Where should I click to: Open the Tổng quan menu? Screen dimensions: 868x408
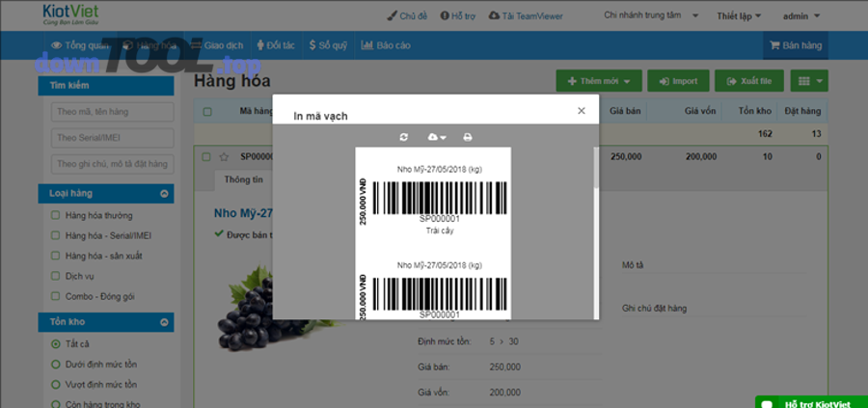click(x=80, y=45)
